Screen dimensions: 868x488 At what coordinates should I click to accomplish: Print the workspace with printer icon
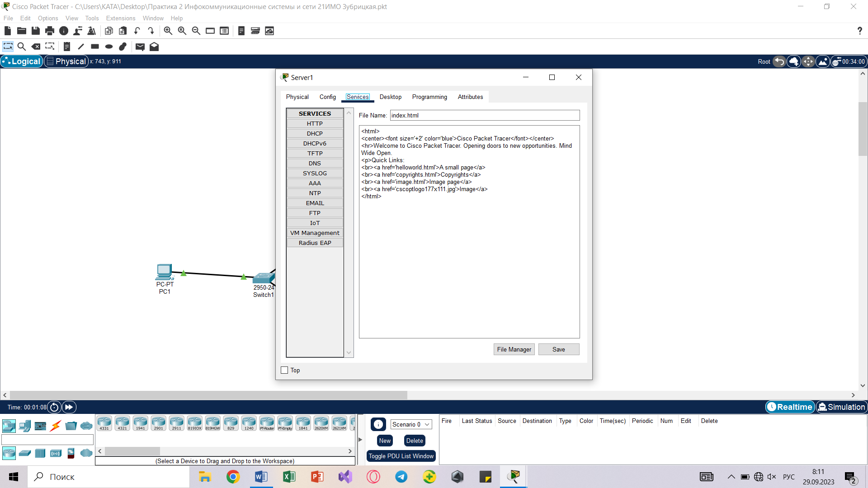pyautogui.click(x=50, y=31)
